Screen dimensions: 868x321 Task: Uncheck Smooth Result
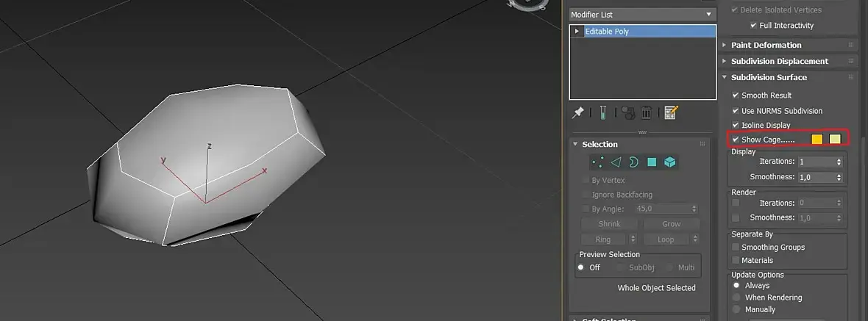pos(736,95)
